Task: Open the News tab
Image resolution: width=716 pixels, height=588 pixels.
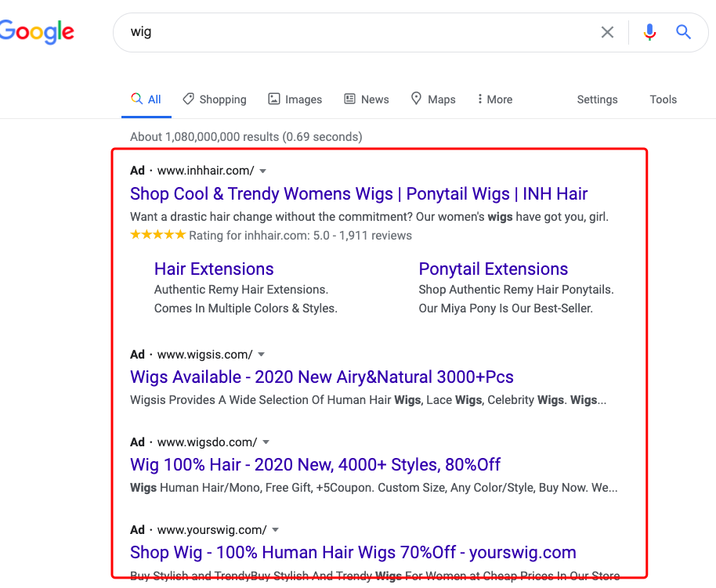Action: pyautogui.click(x=366, y=99)
